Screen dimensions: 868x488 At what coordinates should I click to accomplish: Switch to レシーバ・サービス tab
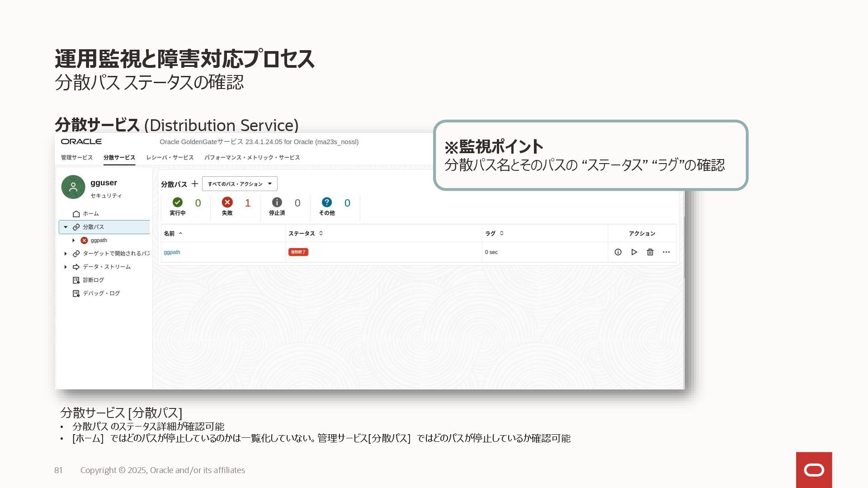coord(170,158)
